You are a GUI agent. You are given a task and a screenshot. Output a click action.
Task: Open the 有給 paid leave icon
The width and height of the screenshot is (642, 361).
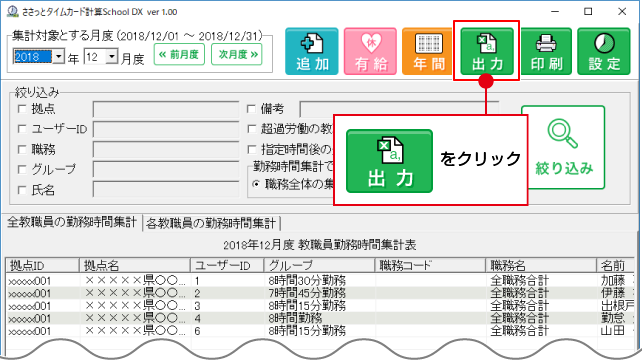(x=370, y=52)
